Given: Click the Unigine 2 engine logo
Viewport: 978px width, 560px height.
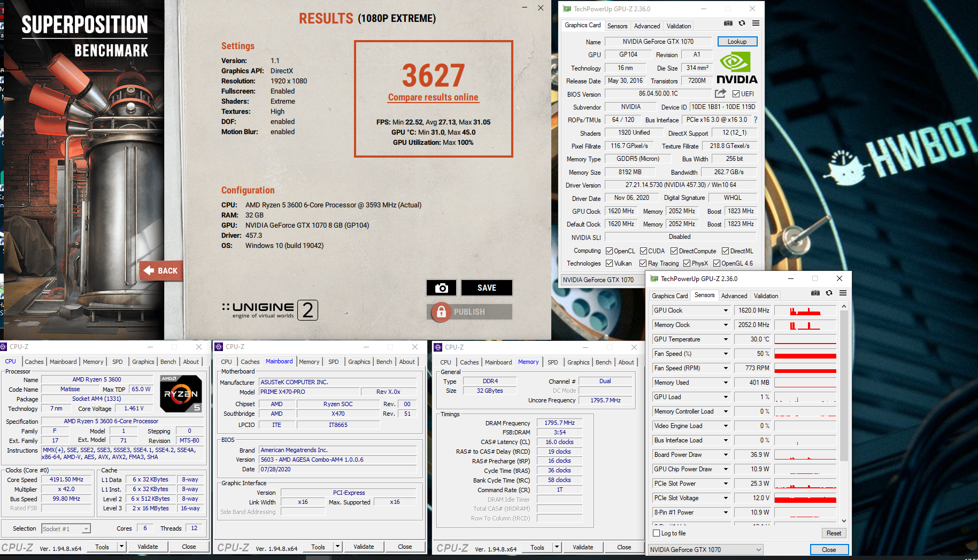Looking at the screenshot, I should 270,310.
